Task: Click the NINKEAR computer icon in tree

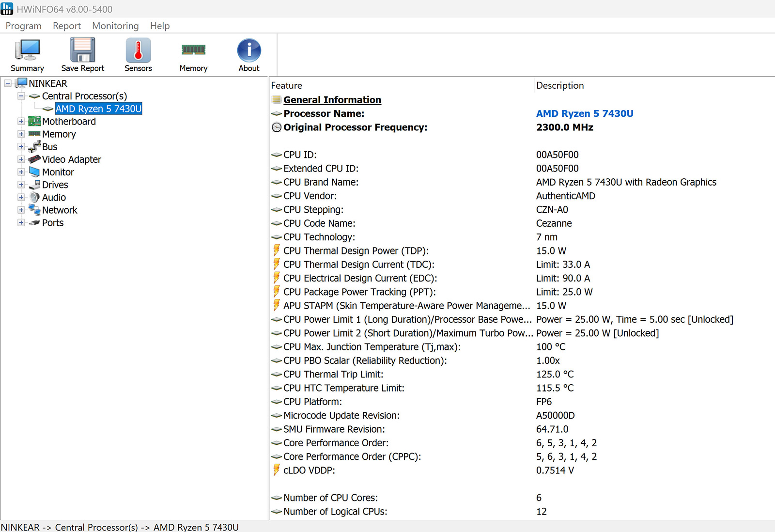Action: click(21, 83)
